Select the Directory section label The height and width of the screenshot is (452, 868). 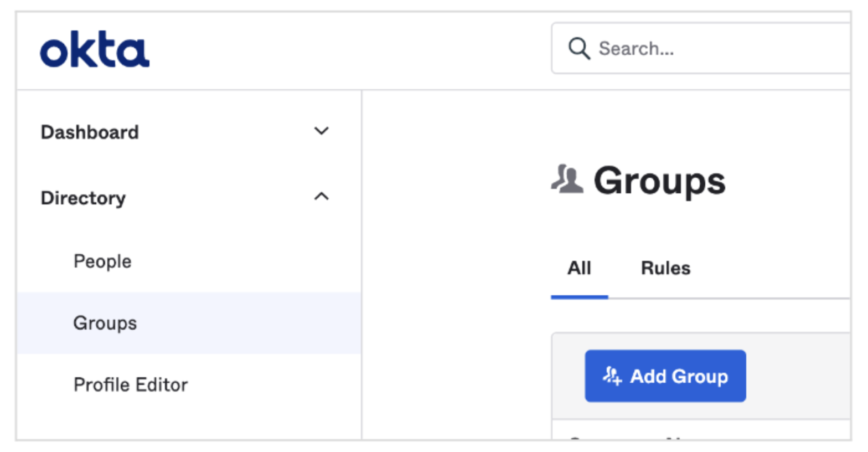[x=83, y=198]
